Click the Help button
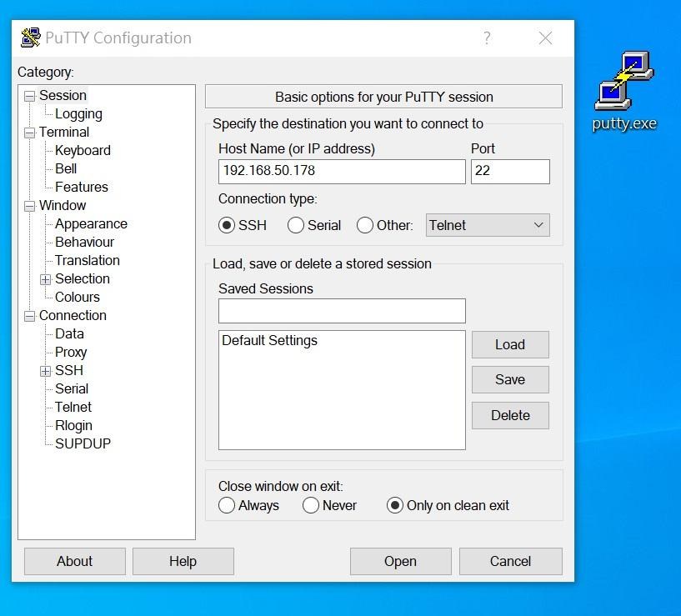This screenshot has width=681, height=616. tap(183, 561)
